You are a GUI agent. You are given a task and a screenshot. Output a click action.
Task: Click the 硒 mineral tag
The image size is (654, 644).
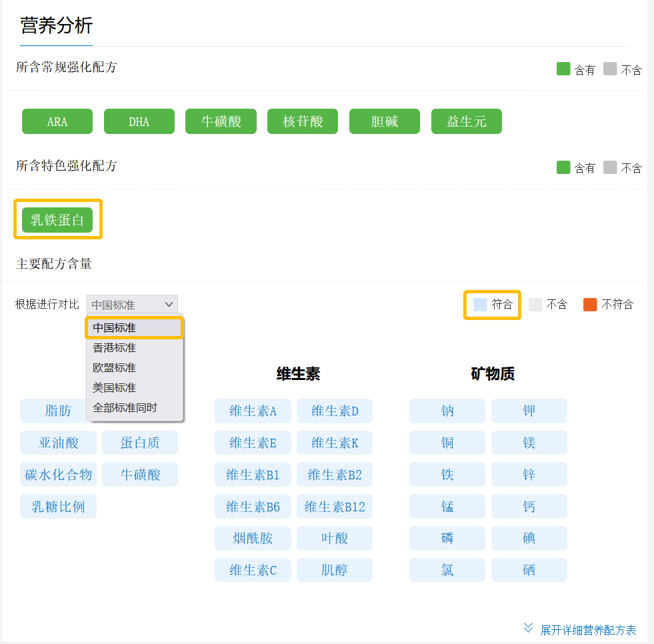coord(529,571)
